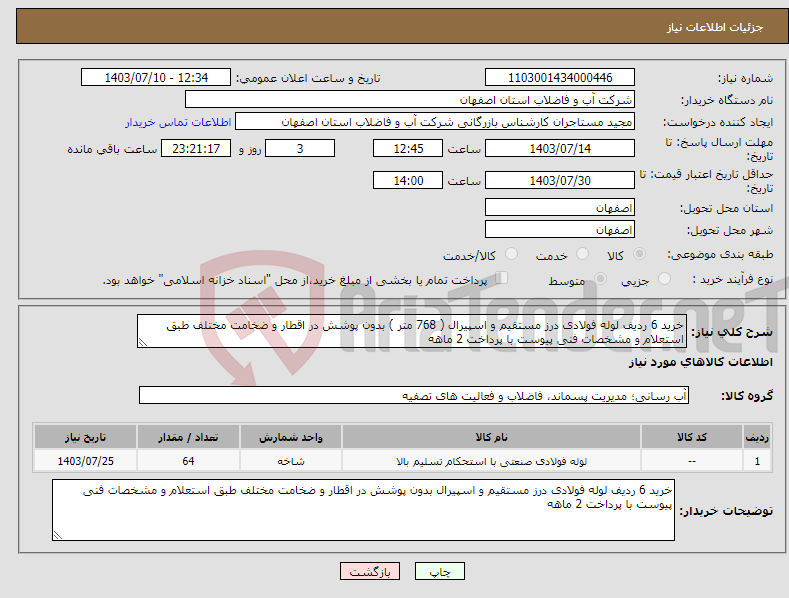The image size is (789, 598).
Task: Click the resize grip of the buyer notes textarea
Action: (58, 536)
